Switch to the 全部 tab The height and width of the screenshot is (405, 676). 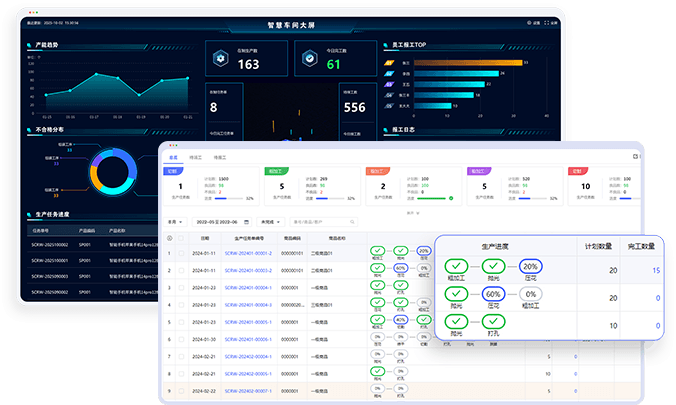(173, 157)
